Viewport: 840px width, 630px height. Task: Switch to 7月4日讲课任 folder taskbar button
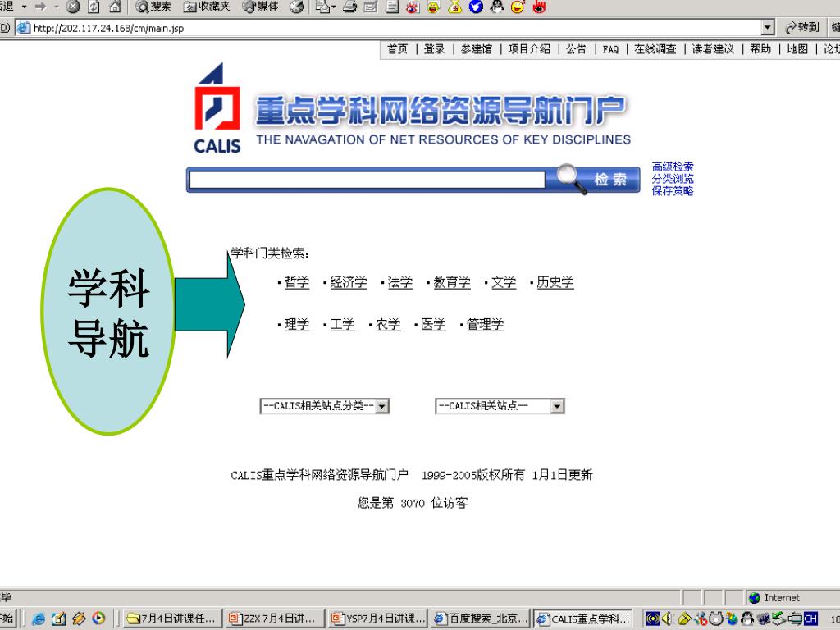tap(172, 619)
